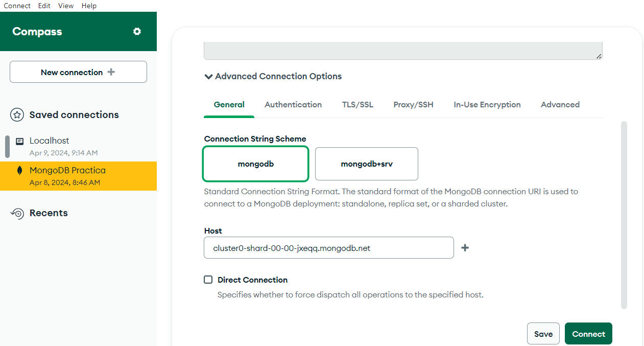Select the MongoDB Practica saved connection
The height and width of the screenshot is (346, 644).
click(x=78, y=176)
